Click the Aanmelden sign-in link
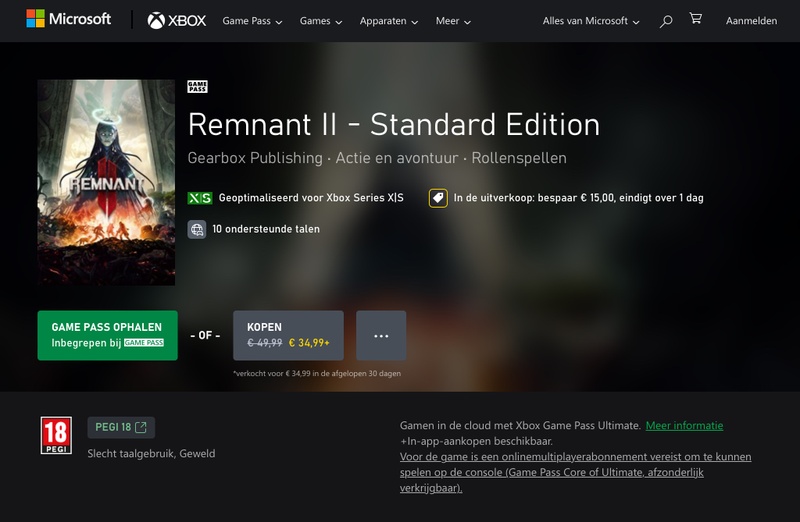 pos(750,21)
